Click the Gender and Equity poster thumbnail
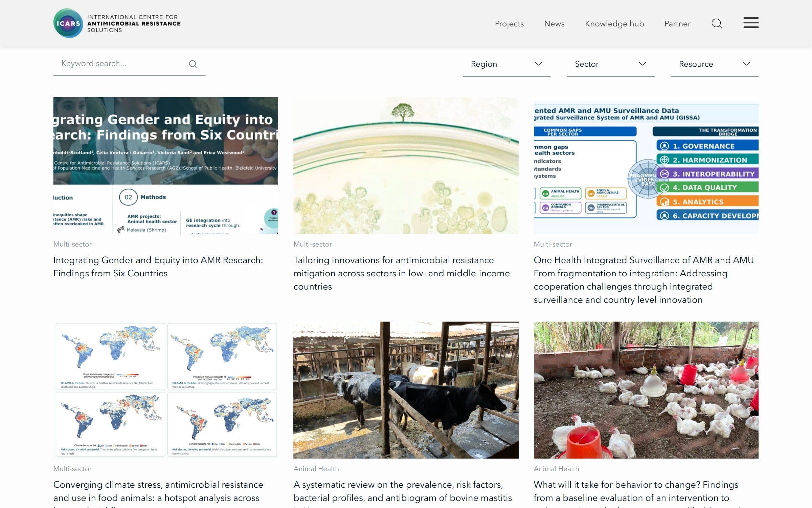812x508 pixels. pos(165,166)
